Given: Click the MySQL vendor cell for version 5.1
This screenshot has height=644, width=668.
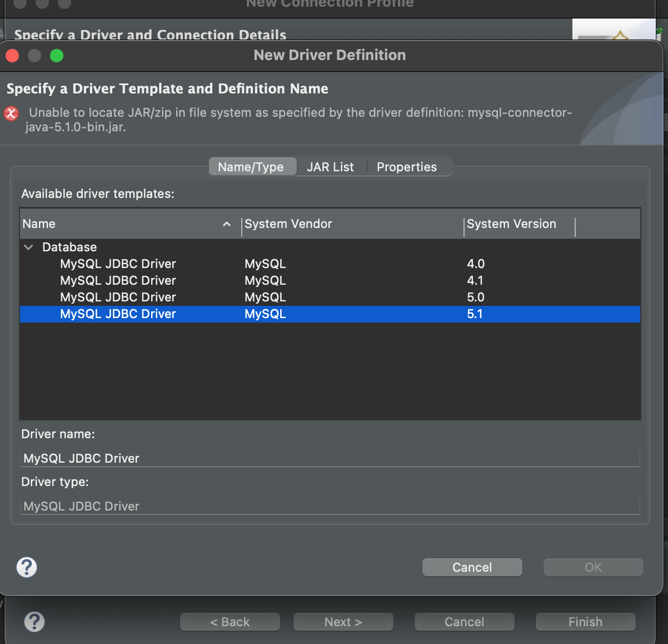Looking at the screenshot, I should 265,314.
